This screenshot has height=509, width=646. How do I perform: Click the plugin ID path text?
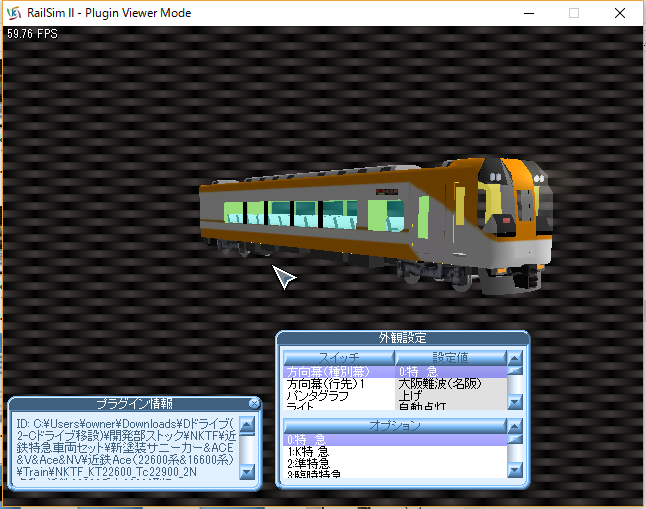coord(126,448)
